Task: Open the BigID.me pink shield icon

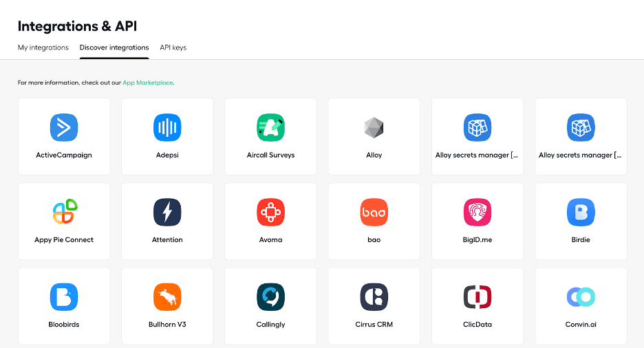Action: pos(477,212)
